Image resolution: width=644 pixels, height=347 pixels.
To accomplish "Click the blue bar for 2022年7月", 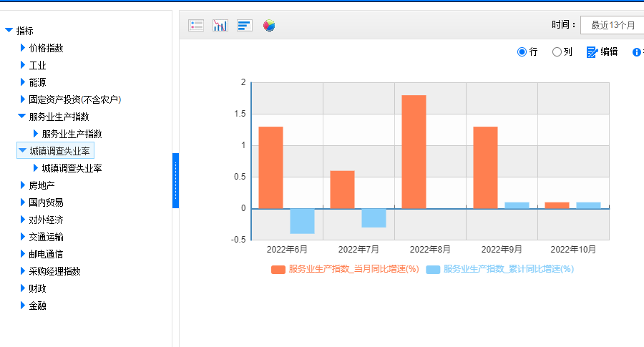I will tap(374, 218).
